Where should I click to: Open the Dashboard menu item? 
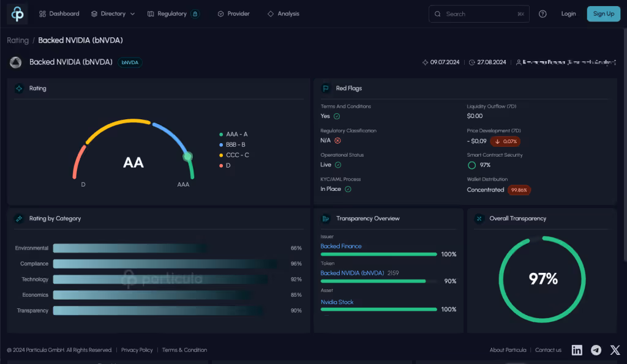[x=59, y=13]
